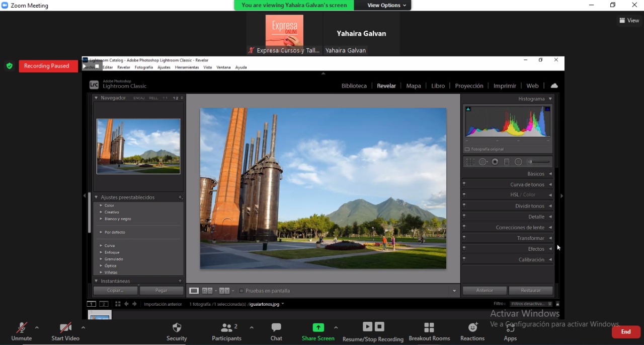Click the Pegar button
The image size is (644, 345).
[x=162, y=291]
